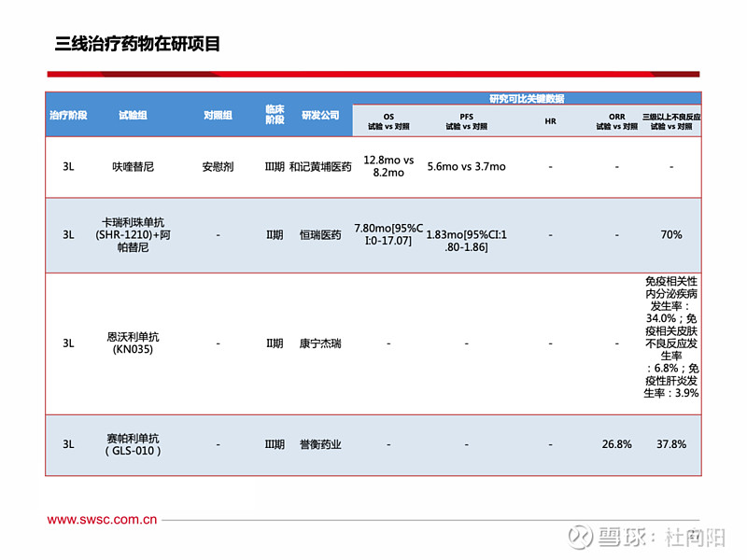Select the 26.8% ORR cell
747x560 pixels.
[617, 444]
